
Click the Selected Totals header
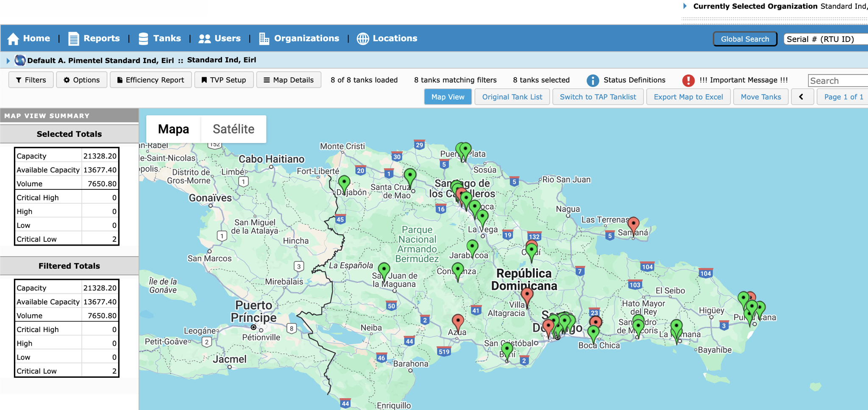click(x=69, y=134)
